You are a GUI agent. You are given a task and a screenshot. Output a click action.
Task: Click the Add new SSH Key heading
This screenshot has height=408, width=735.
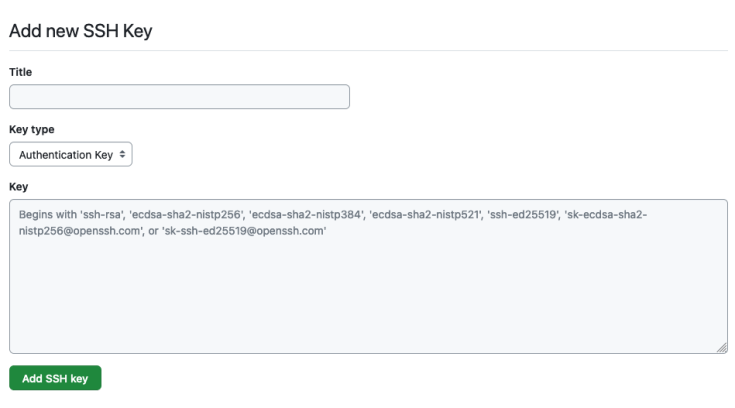tap(80, 29)
